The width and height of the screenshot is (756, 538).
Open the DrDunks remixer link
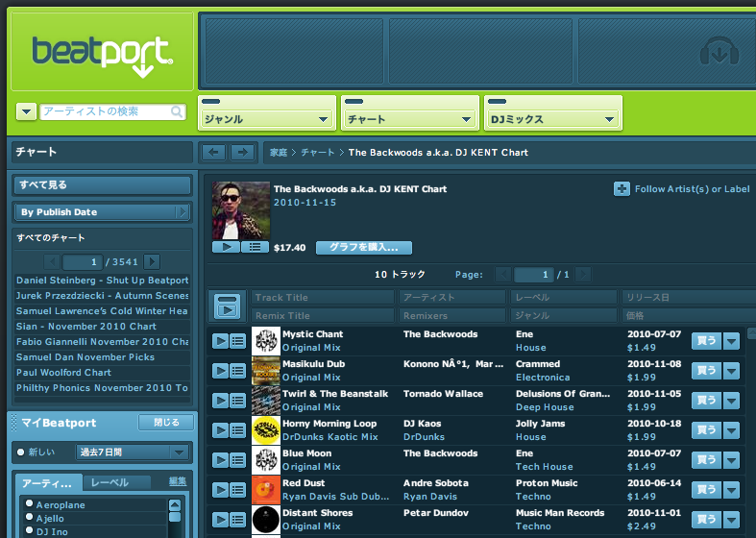(x=424, y=437)
